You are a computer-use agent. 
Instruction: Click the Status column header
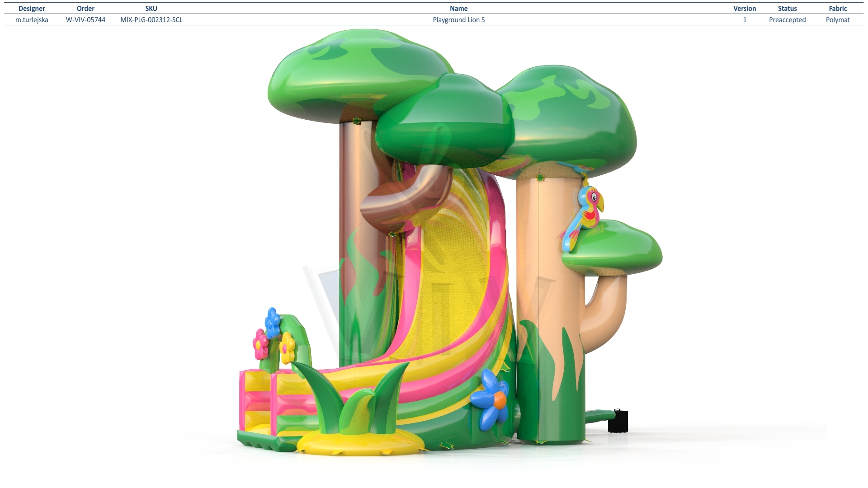coord(787,9)
